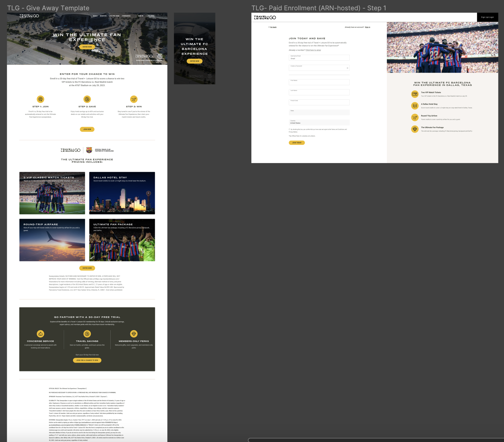Click the Two VIP Match Tickets icon
The width and height of the screenshot is (504, 442).
[x=415, y=94]
